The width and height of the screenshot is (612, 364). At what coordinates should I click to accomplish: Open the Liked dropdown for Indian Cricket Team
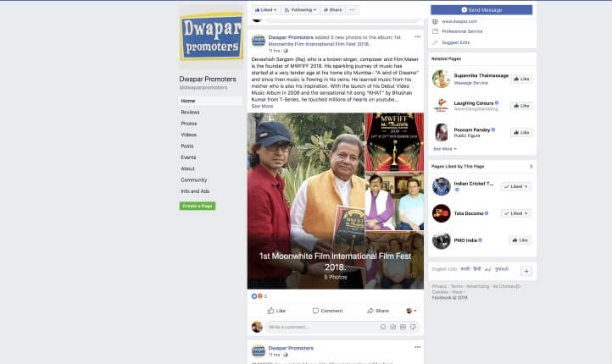pos(516,187)
